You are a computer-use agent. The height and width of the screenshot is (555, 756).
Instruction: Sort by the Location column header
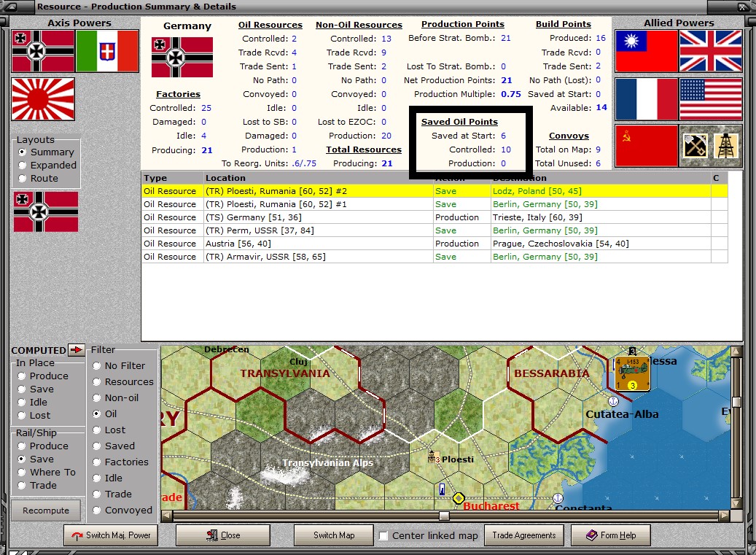tap(318, 178)
